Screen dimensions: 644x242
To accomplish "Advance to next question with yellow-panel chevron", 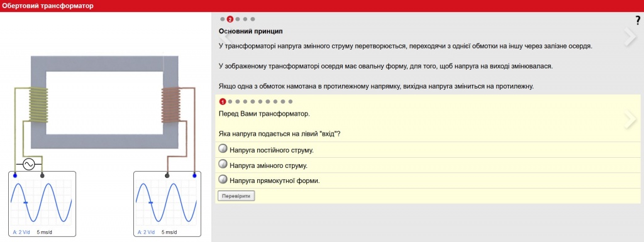I will (630, 119).
